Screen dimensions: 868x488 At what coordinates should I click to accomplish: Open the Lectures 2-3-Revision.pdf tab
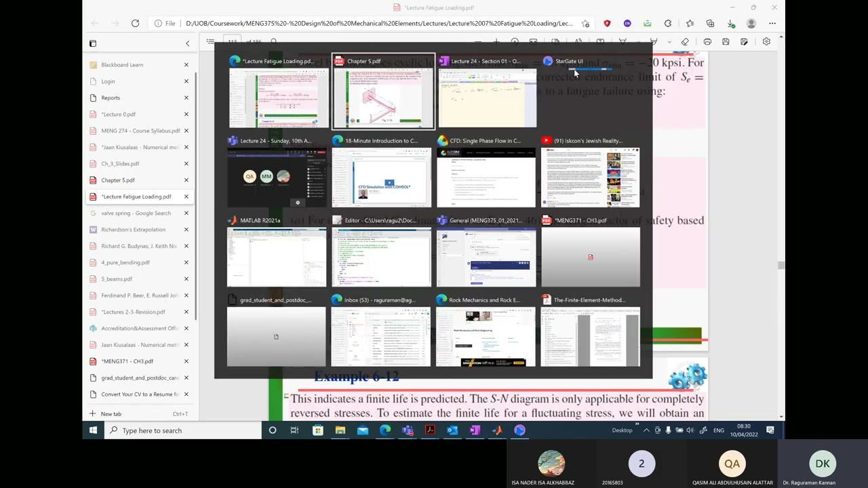tap(134, 312)
